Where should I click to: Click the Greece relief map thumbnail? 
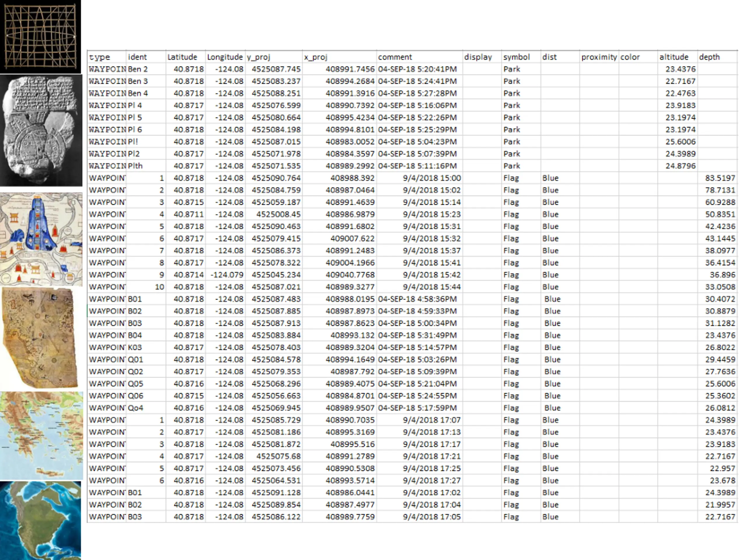point(41,435)
